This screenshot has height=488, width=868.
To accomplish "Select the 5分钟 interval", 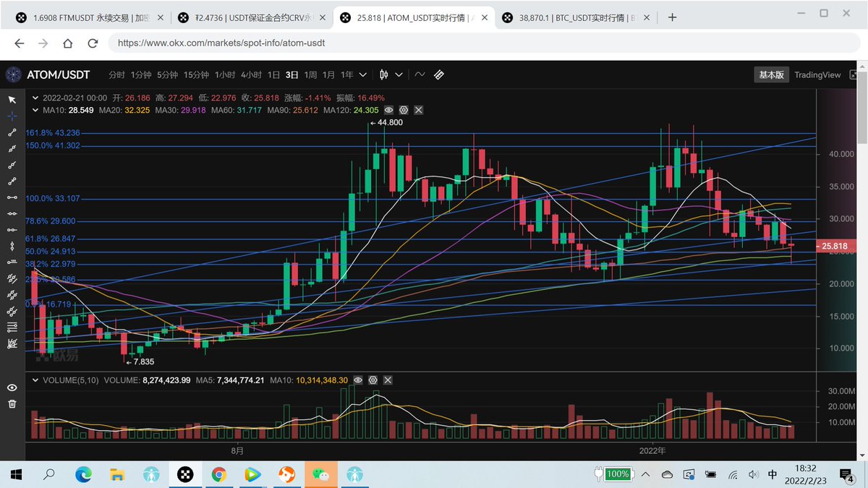I will pos(168,74).
